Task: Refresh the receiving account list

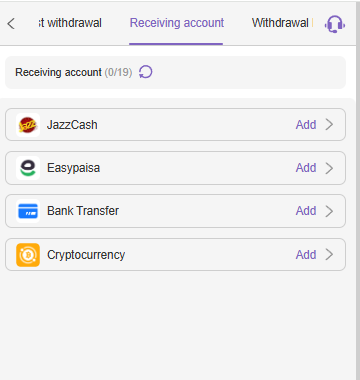Action: pyautogui.click(x=146, y=72)
